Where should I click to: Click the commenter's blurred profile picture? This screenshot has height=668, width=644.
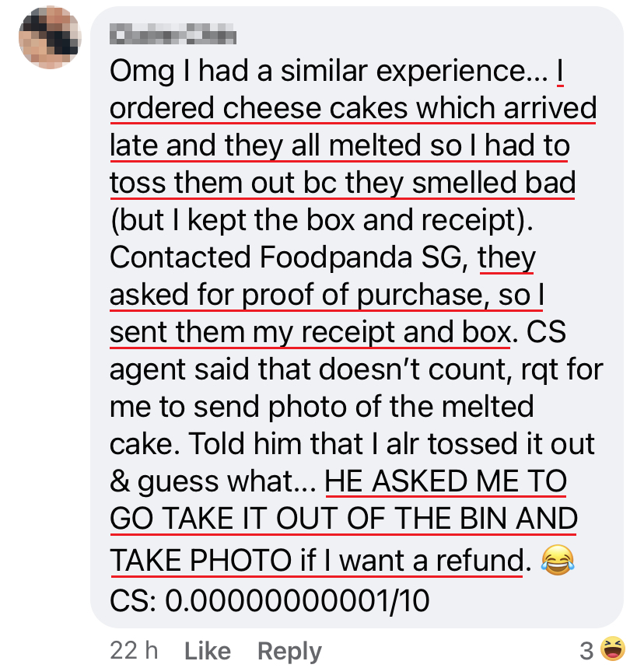tap(49, 37)
